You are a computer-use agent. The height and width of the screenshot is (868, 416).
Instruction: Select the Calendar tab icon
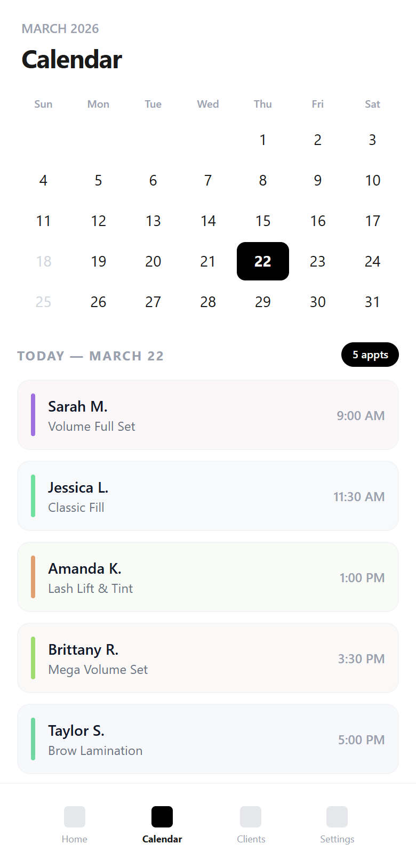click(x=162, y=816)
